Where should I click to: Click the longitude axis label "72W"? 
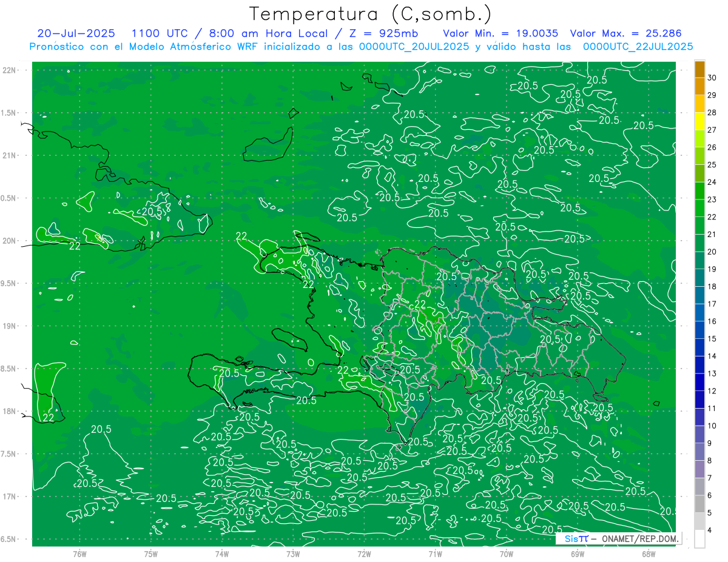coord(364,554)
